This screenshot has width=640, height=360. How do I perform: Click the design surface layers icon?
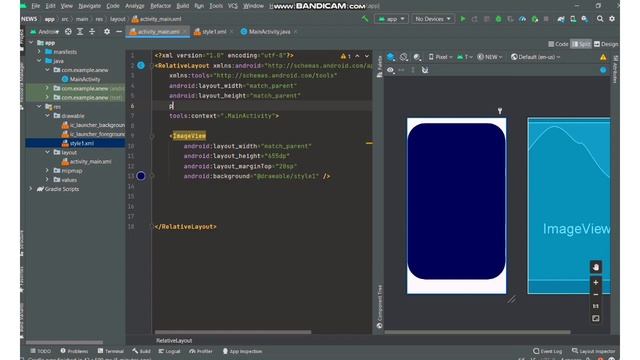[391, 57]
